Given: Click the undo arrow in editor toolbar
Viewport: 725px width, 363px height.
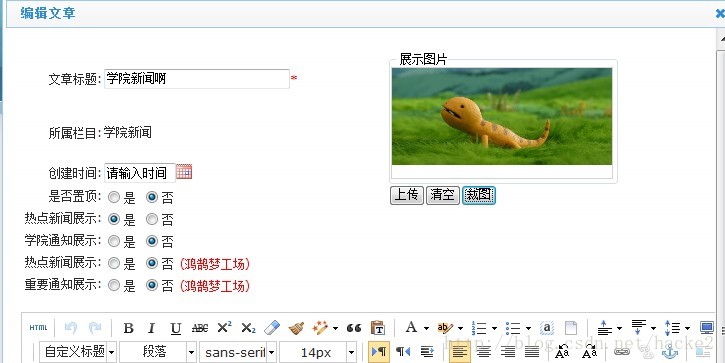Looking at the screenshot, I should point(71,328).
